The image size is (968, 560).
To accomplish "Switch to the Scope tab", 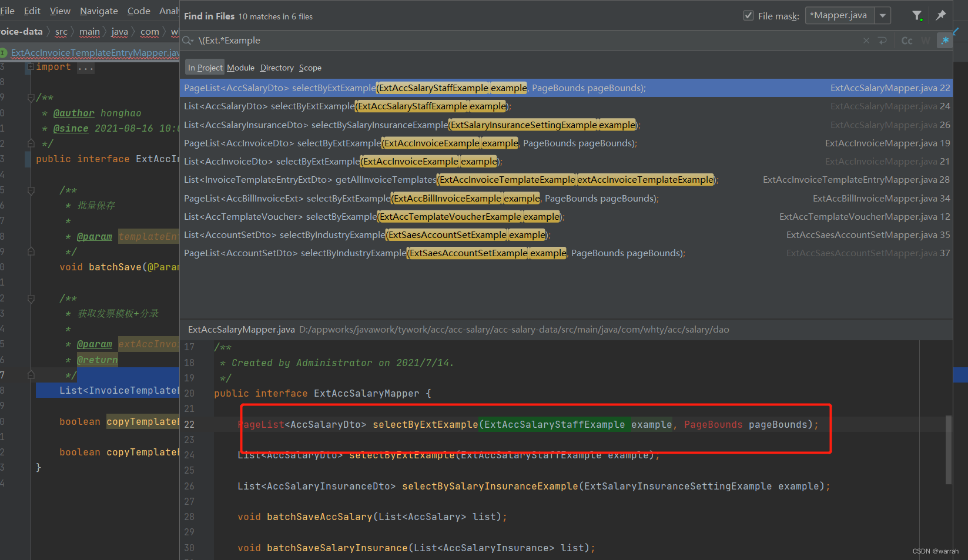I will click(x=310, y=68).
